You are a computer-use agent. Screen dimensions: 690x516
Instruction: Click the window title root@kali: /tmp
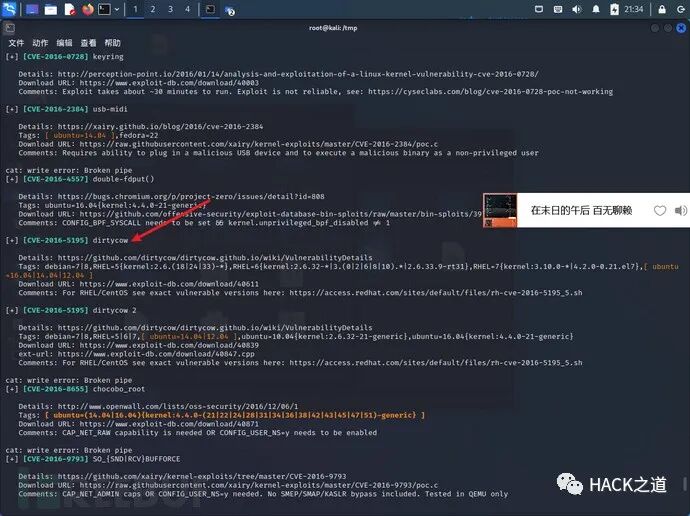click(x=333, y=28)
